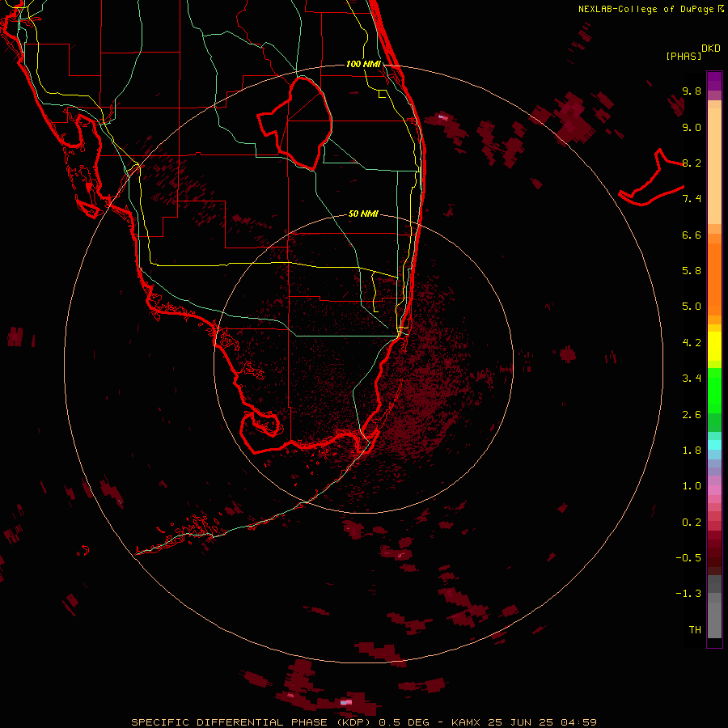The height and width of the screenshot is (728, 728).
Task: Pick the peach segment of the color bar
Action: coord(714,166)
